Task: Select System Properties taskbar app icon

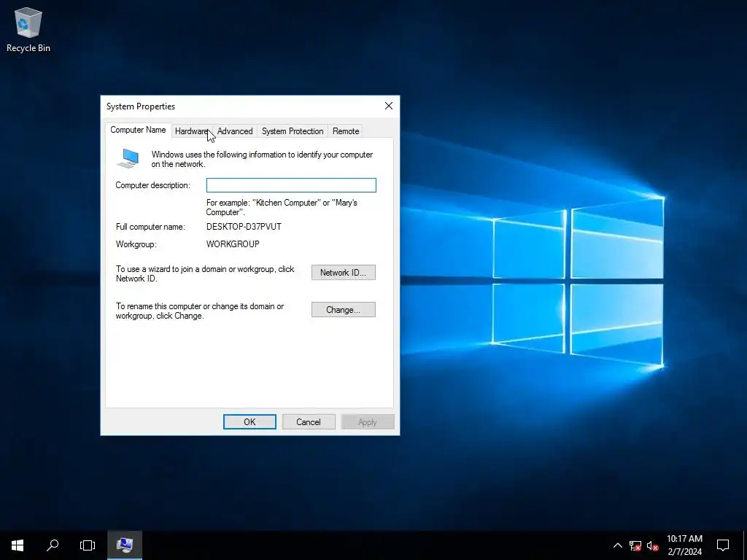Action: 125,545
